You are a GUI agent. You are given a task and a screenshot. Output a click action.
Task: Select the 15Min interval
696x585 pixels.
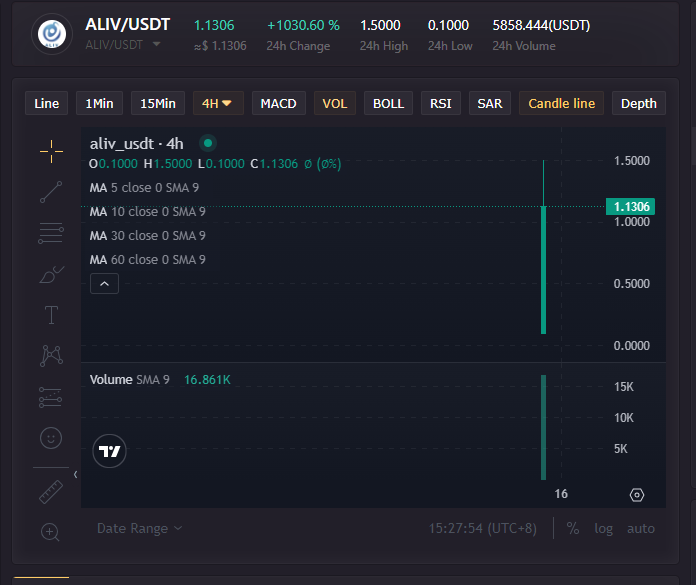(x=158, y=103)
